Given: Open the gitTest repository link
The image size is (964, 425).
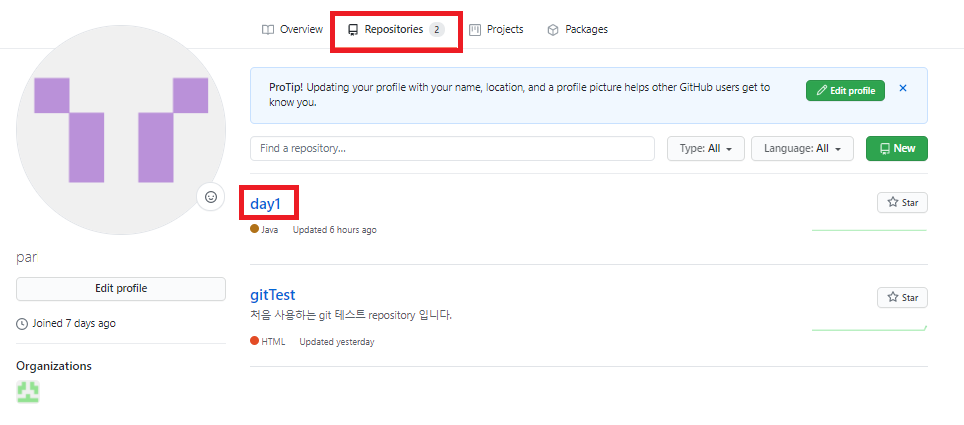Looking at the screenshot, I should (x=273, y=295).
